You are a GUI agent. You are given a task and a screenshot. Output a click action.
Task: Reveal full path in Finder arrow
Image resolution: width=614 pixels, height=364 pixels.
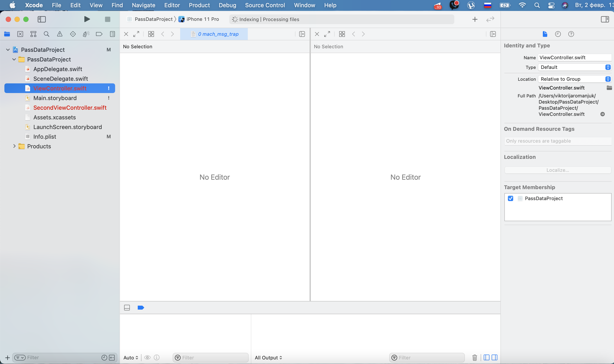[602, 114]
